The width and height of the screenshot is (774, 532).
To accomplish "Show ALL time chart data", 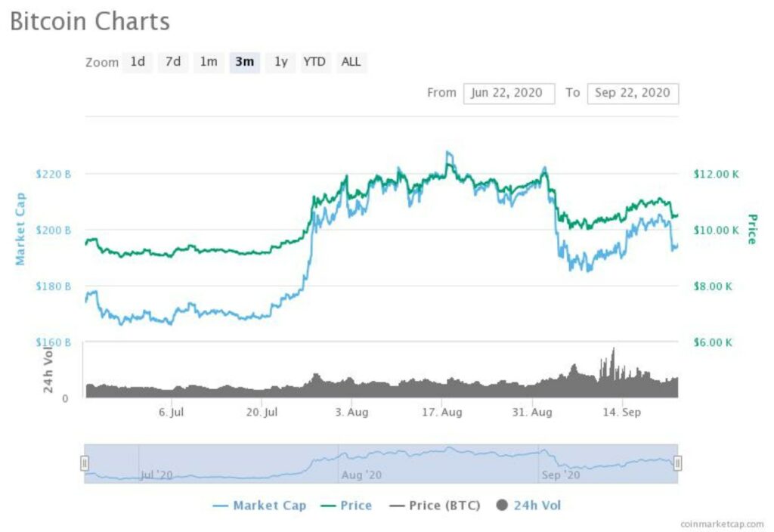I will pos(351,62).
